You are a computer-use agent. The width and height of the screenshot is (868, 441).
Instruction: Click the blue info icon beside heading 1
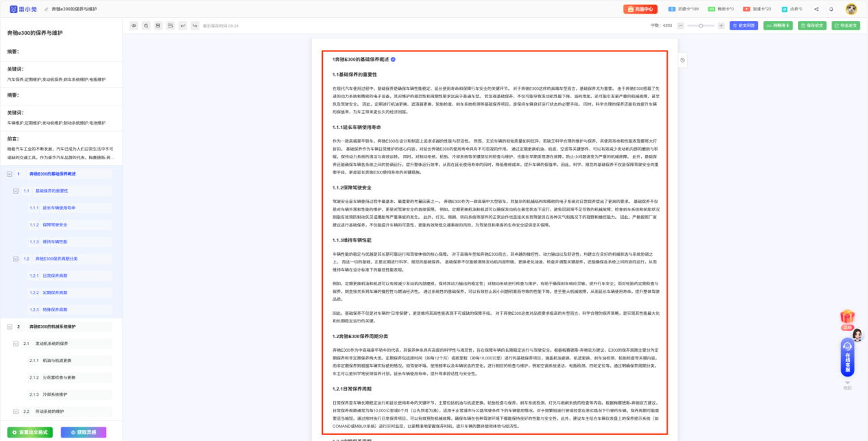[393, 60]
